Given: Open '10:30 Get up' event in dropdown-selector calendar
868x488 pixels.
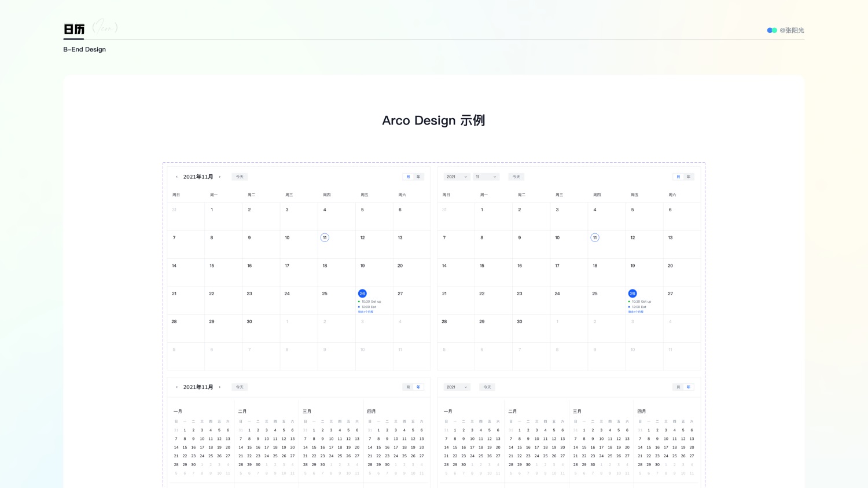Looking at the screenshot, I should point(640,302).
